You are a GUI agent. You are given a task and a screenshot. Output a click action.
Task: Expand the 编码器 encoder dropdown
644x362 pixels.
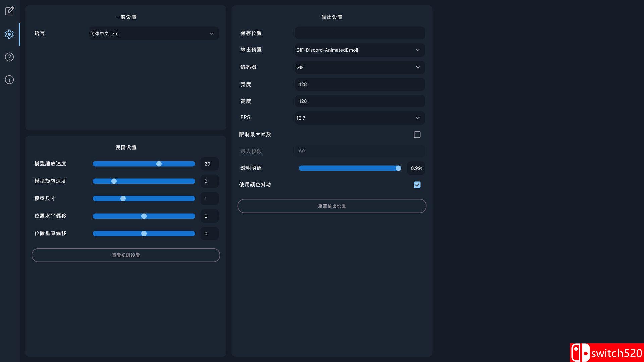click(x=359, y=67)
